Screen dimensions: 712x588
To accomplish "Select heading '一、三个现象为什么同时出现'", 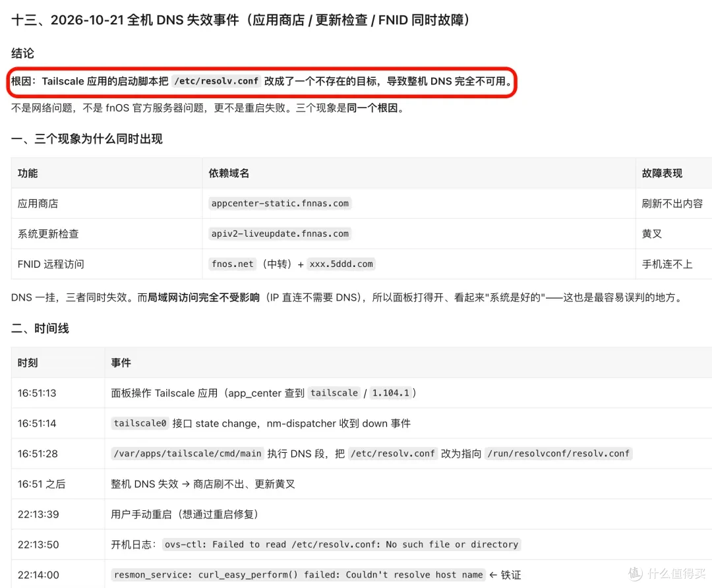I will [x=87, y=139].
